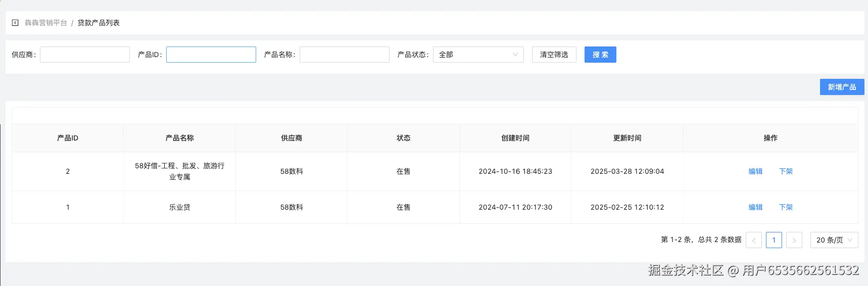Image resolution: width=868 pixels, height=286 pixels.
Task: Focus the 产品ID input field
Action: point(211,55)
